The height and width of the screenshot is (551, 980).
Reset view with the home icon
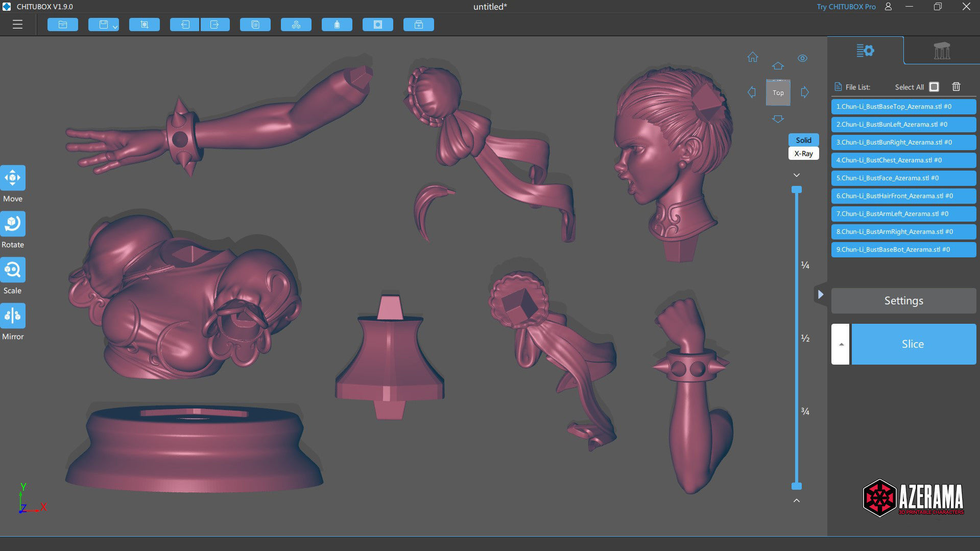click(753, 57)
